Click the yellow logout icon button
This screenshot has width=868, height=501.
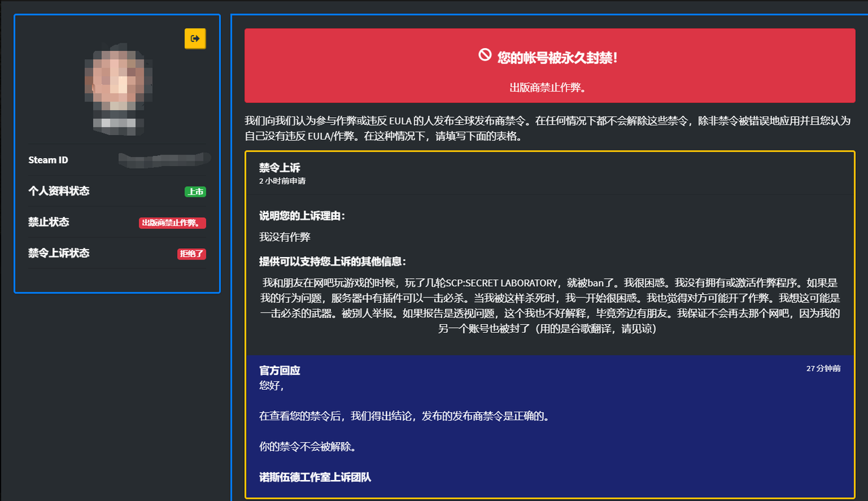coord(195,39)
